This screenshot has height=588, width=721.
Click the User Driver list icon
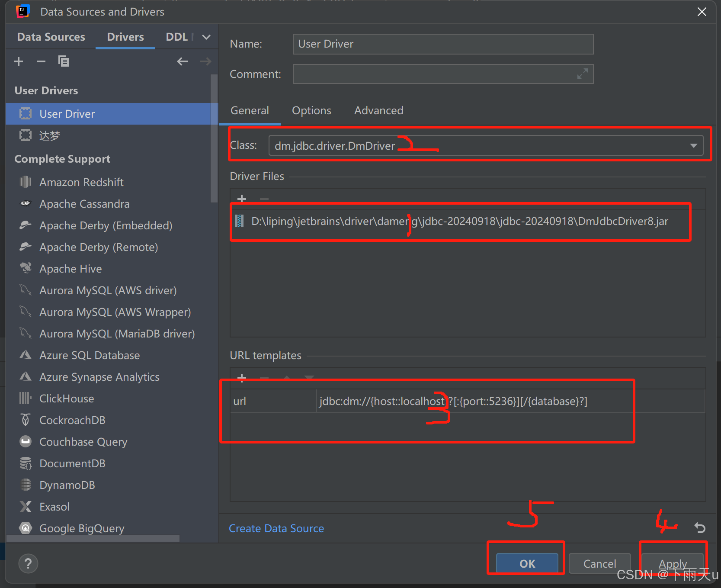pyautogui.click(x=26, y=114)
